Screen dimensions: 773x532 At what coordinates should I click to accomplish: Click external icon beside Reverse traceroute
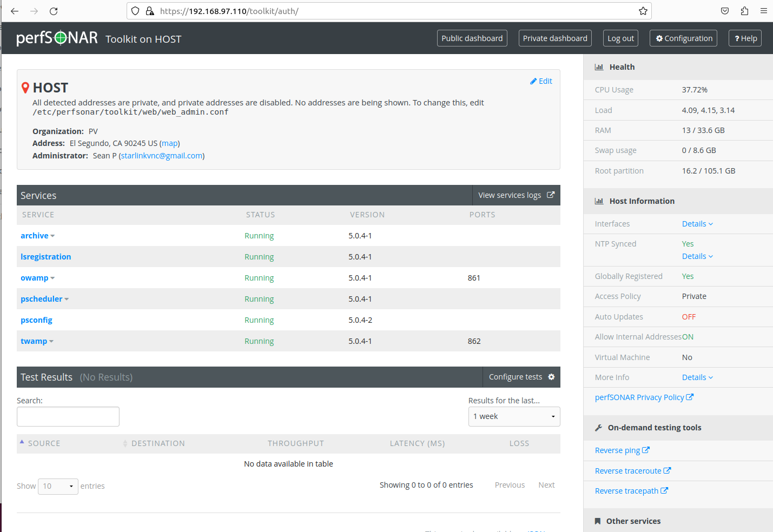click(x=667, y=470)
